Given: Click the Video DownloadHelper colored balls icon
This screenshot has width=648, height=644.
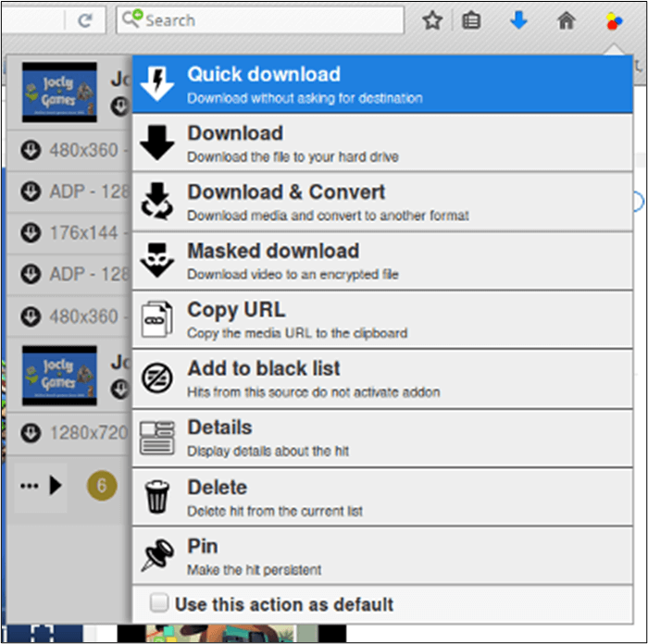Looking at the screenshot, I should [614, 20].
